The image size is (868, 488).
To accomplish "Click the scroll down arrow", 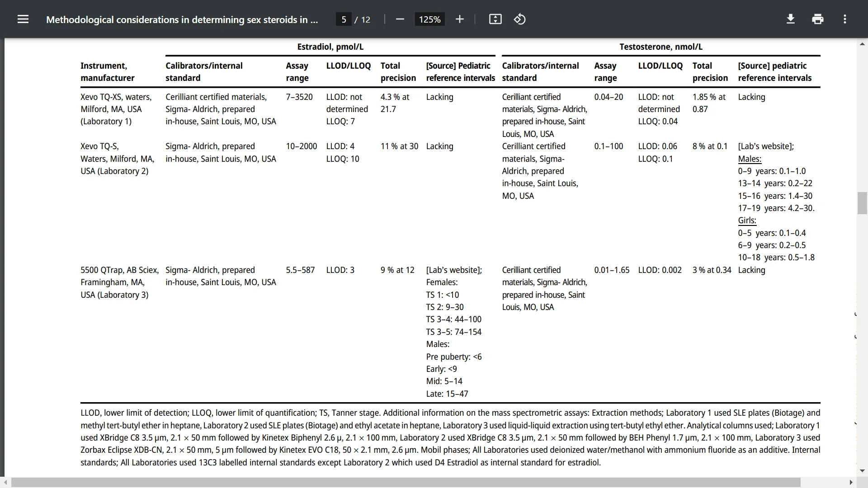I will [862, 471].
